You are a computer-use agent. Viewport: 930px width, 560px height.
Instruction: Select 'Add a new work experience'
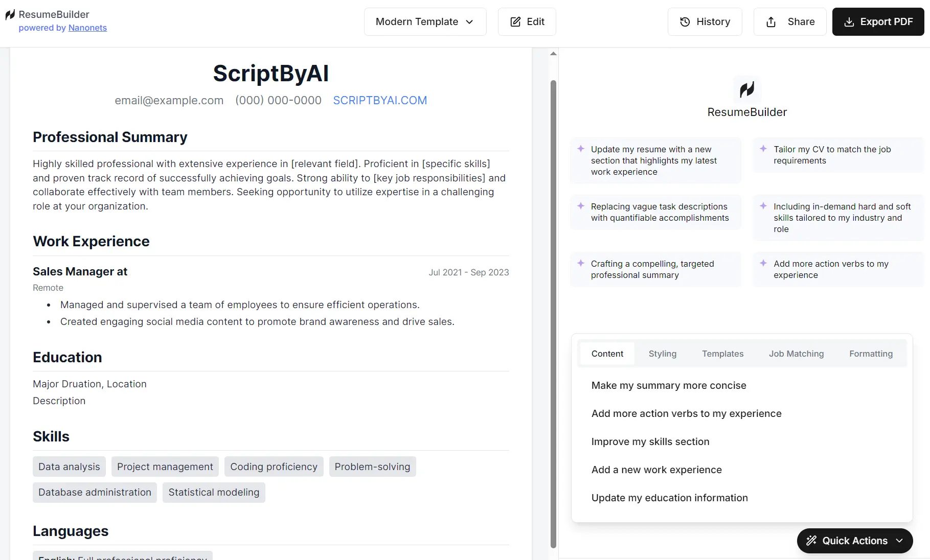click(656, 470)
